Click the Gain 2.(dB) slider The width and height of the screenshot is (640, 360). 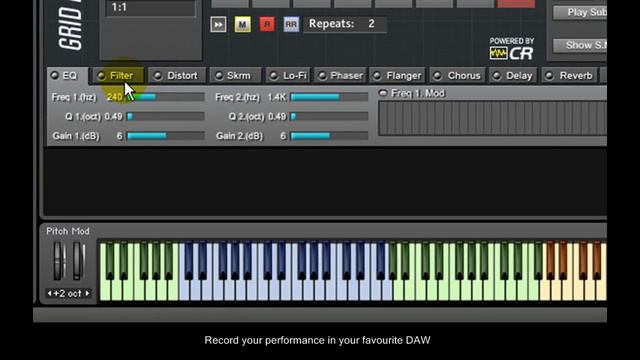pos(329,136)
